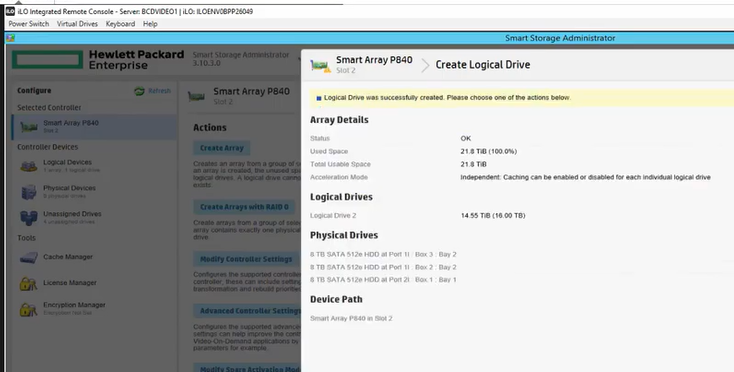734x372 pixels.
Task: Open Logical Devices icon
Action: (29, 166)
